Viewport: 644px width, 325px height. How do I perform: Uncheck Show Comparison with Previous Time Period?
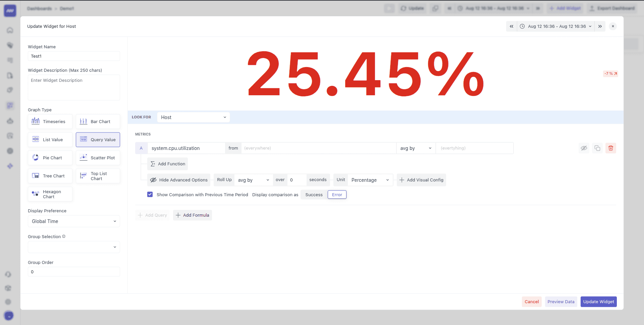(x=150, y=195)
